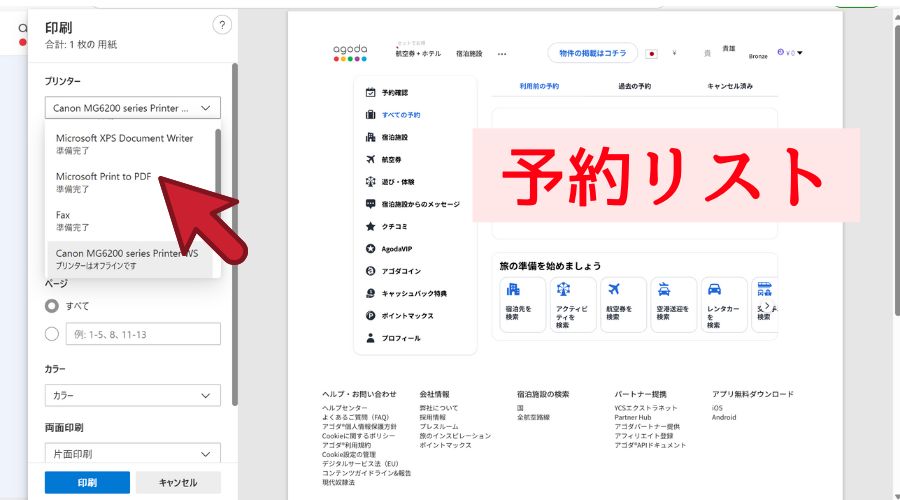The image size is (900, 500).
Task: Choose Fax from printer list
Action: 130,221
